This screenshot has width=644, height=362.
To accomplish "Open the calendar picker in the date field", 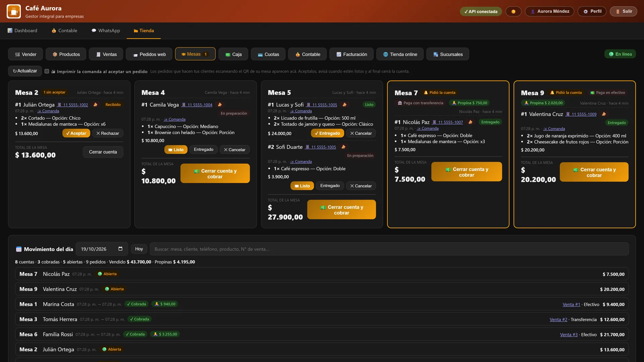I will [x=120, y=249].
